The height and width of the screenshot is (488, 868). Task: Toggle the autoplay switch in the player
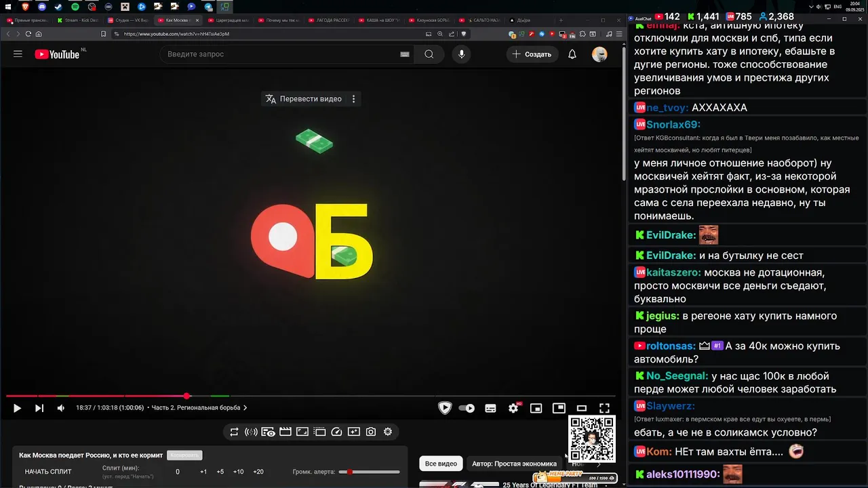click(x=467, y=408)
